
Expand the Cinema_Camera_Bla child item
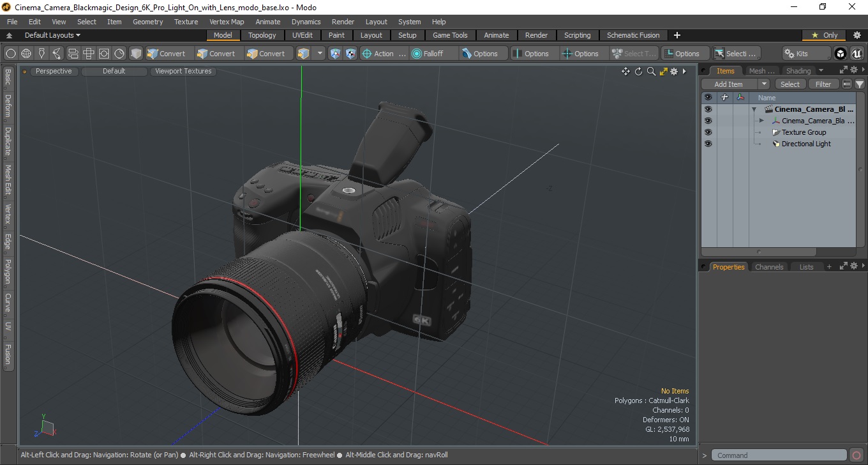point(761,121)
